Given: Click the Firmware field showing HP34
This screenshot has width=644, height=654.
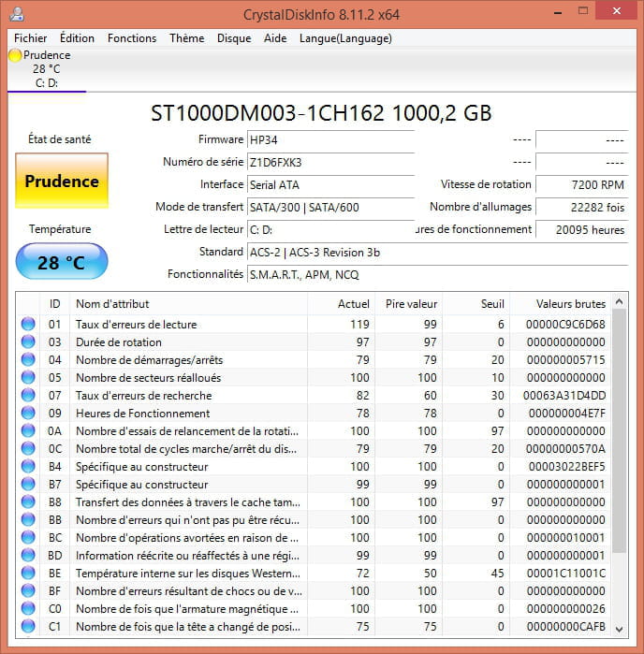Looking at the screenshot, I should coord(329,139).
